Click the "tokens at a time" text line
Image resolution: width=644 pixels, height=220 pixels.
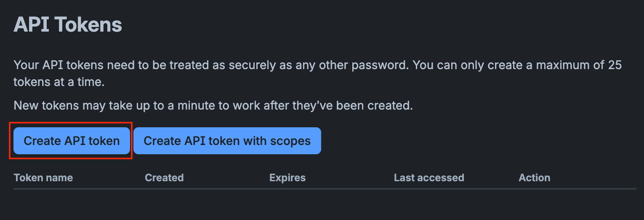59,82
